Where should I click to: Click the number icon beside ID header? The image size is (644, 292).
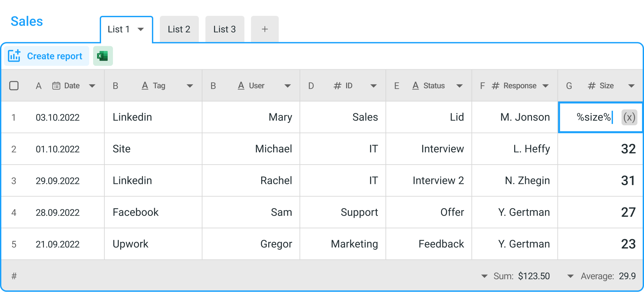pyautogui.click(x=337, y=86)
